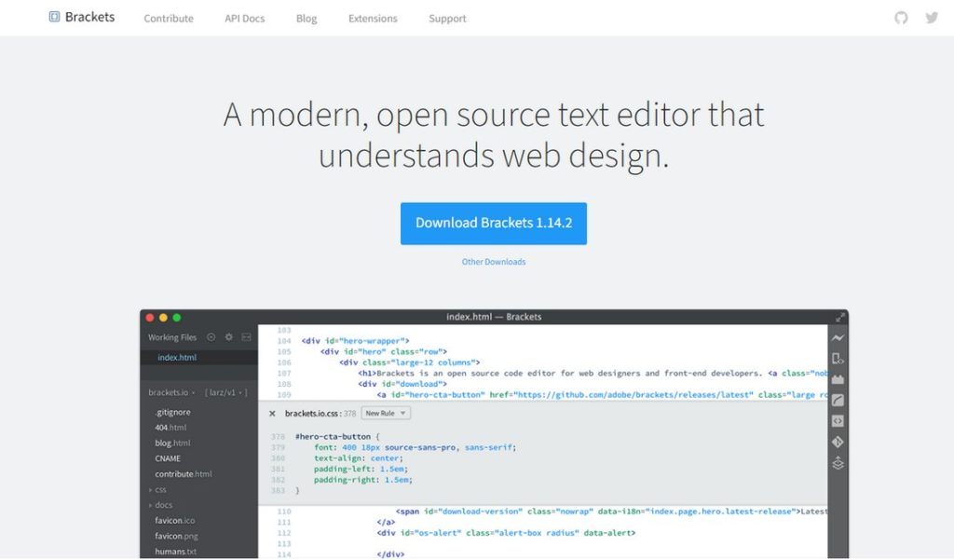
Task: Click the code snippet icon in the right rail
Action: 837,421
